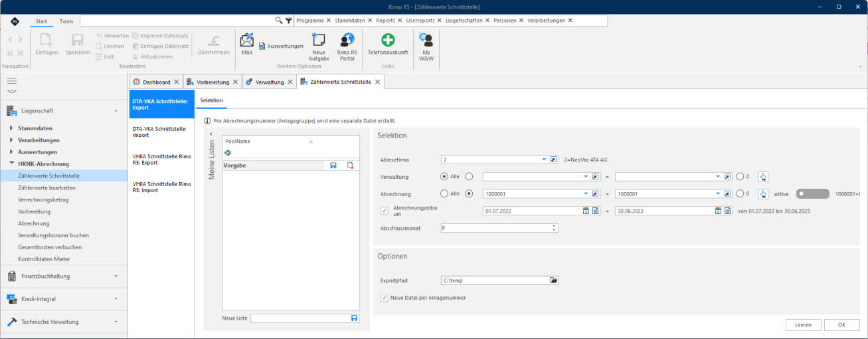Screen dimensions: 868x339
Task: Open lookup icon for second Abrechnung field
Action: (728, 193)
